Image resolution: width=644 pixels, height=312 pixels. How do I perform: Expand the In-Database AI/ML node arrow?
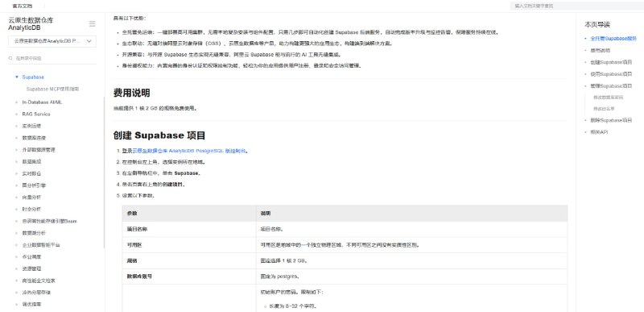pyautogui.click(x=16, y=102)
